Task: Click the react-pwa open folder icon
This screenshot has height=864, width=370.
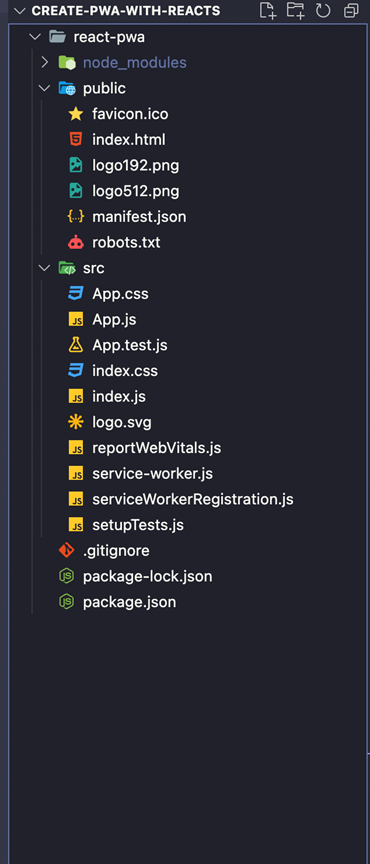Action: coord(57,37)
